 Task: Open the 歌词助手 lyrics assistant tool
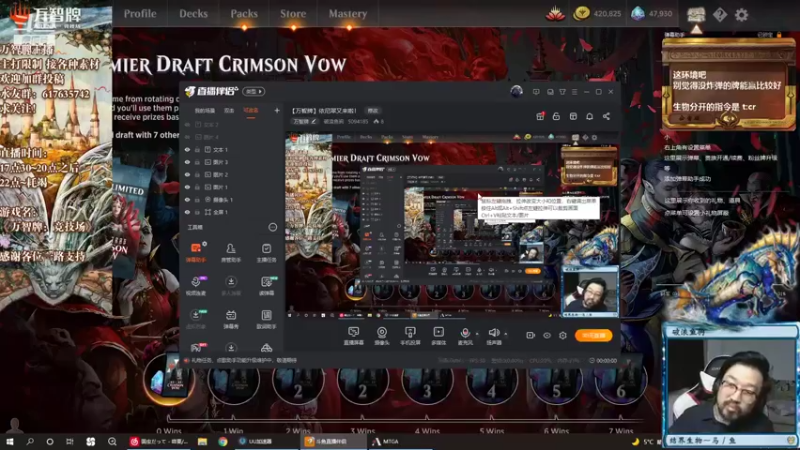point(266,319)
